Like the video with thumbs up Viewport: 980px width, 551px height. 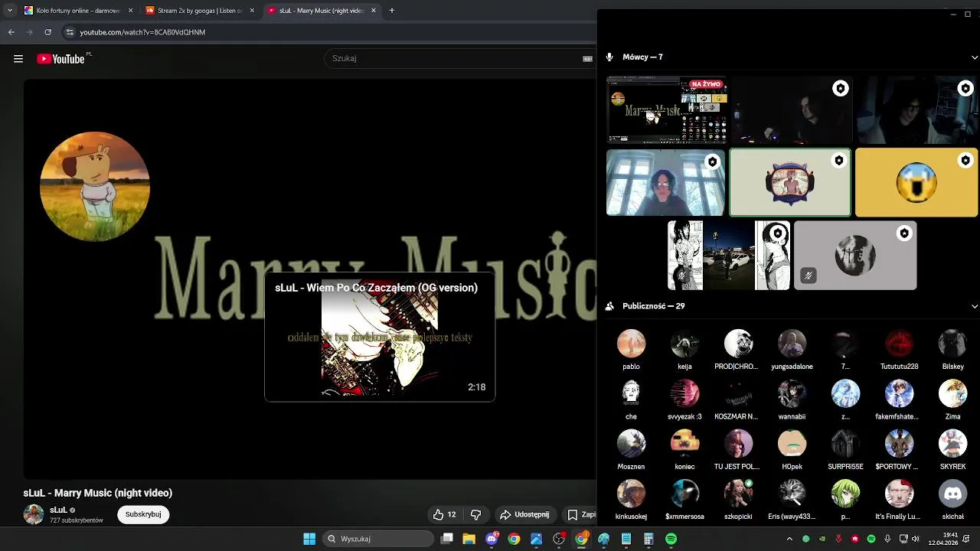(445, 515)
